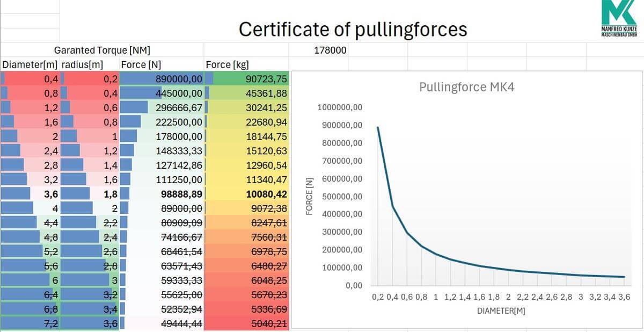The height and width of the screenshot is (332, 644).
Task: Click the 0,00 axis label on chart
Action: tap(353, 285)
